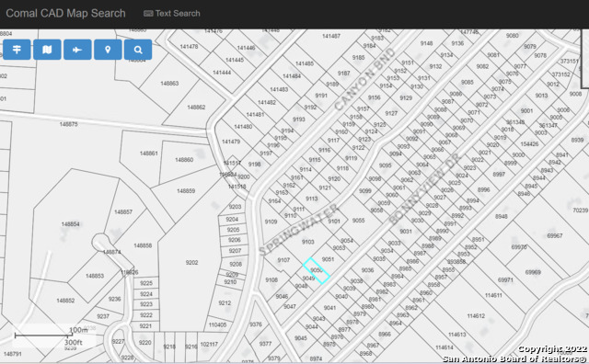The width and height of the screenshot is (589, 364).
Task: Click the airplane aerial view button
Action: click(77, 50)
